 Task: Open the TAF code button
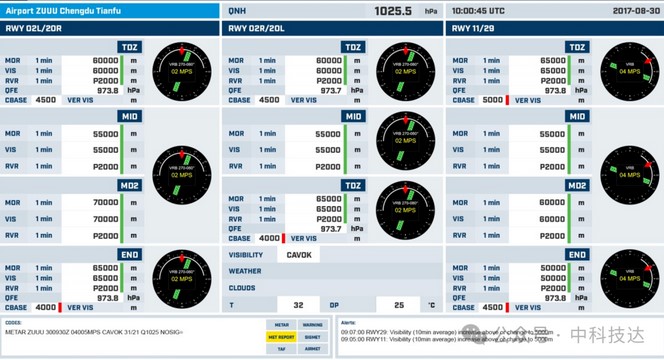pyautogui.click(x=281, y=349)
